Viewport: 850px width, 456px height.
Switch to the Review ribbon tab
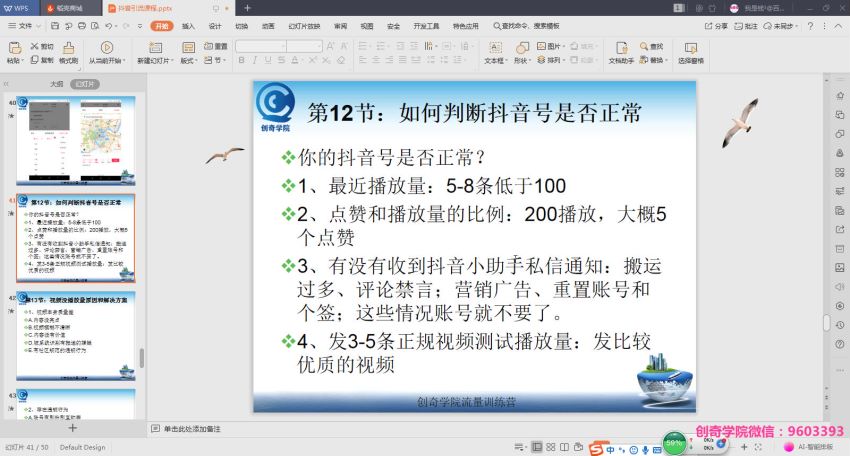340,26
